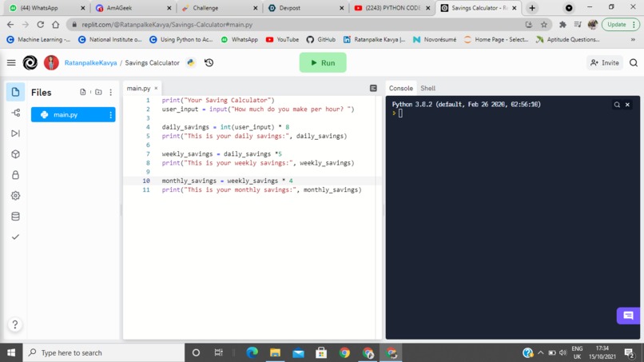Open RatanpalkeKavya profile link

coord(91,63)
